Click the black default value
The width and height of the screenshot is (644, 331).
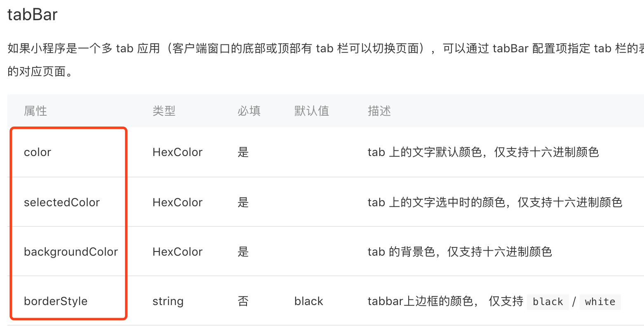point(309,301)
